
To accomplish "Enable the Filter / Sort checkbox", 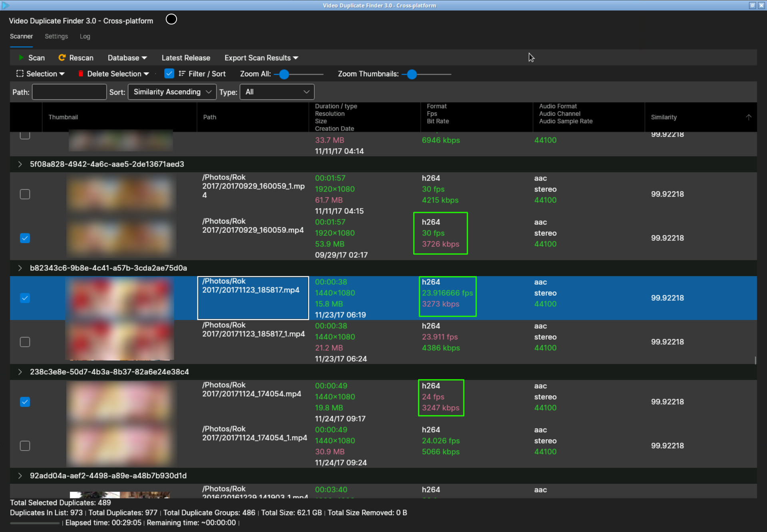I will [x=169, y=73].
